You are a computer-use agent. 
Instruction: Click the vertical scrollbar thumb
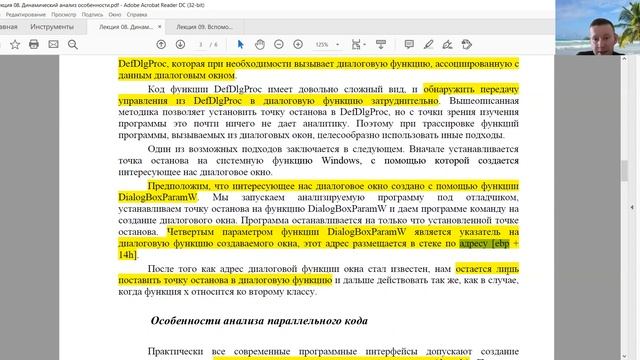tap(624, 171)
